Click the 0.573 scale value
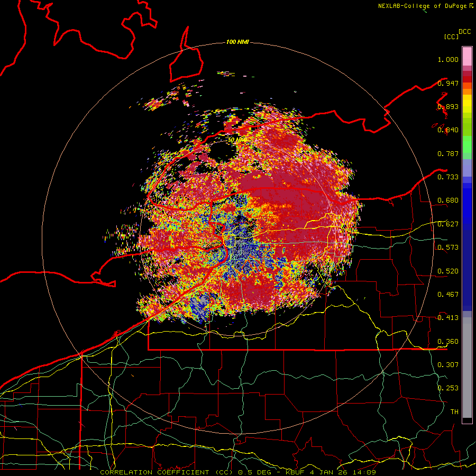 point(448,248)
